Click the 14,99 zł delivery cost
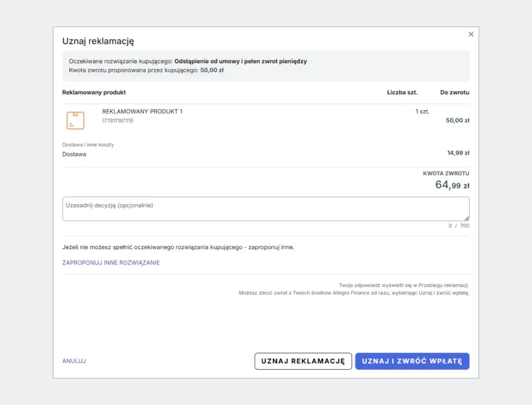 click(458, 153)
